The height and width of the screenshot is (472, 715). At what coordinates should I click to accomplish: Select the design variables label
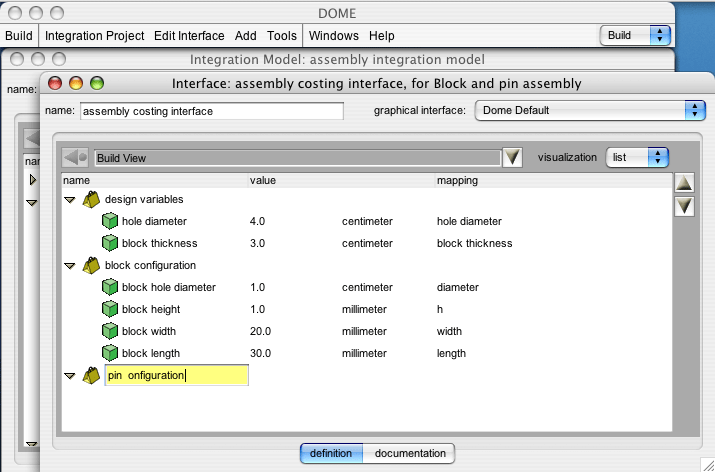[x=144, y=199]
